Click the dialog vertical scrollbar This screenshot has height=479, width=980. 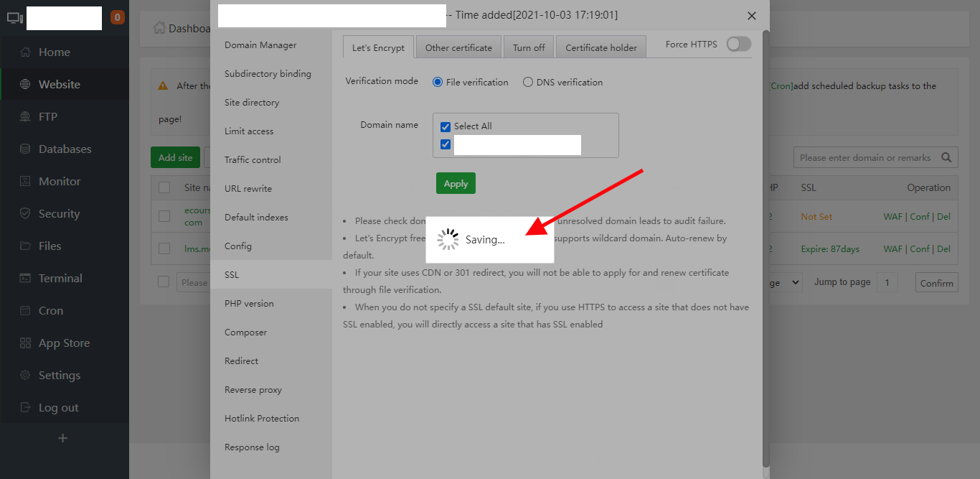pyautogui.click(x=766, y=248)
